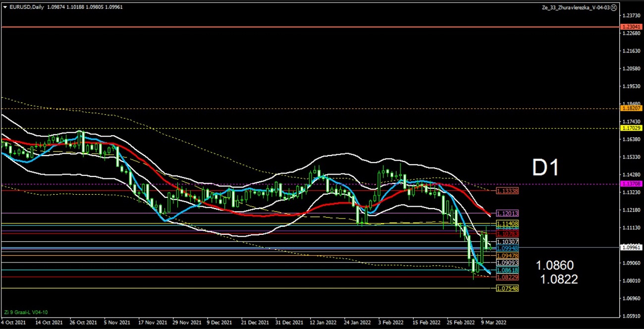Select the D1 timeframe text label
The image size is (644, 329).
pos(545,168)
